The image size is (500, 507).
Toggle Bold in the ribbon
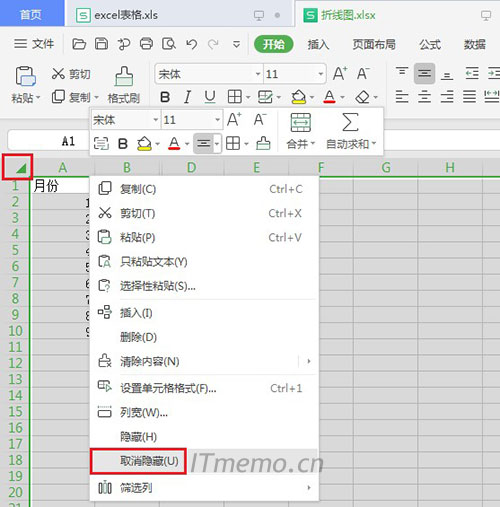tap(165, 97)
